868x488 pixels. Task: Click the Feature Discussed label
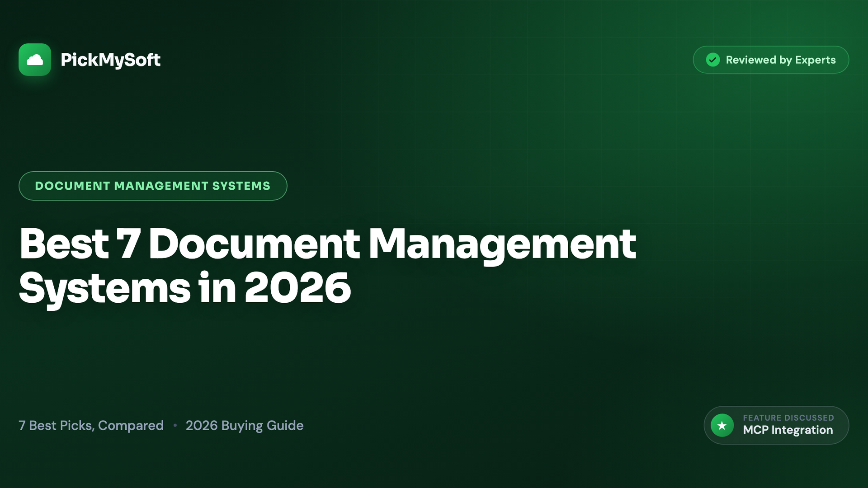pos(788,418)
